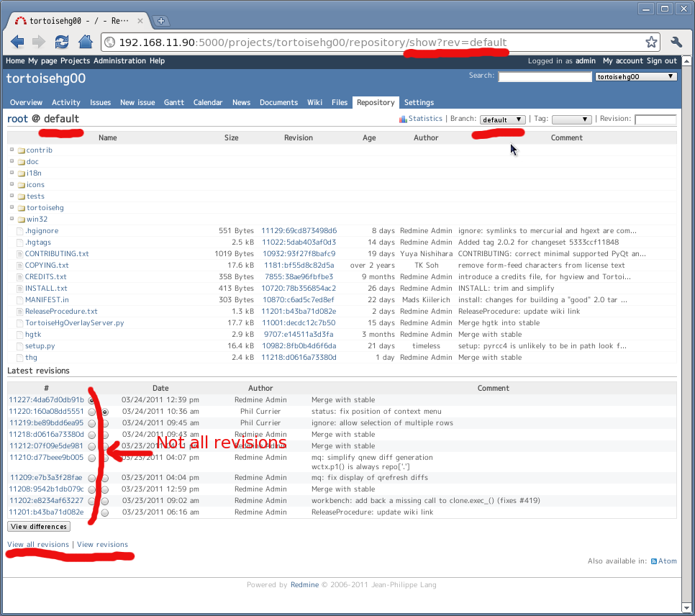Close the tortoisehg00 browser tab
The width and height of the screenshot is (695, 616).
pyautogui.click(x=140, y=21)
